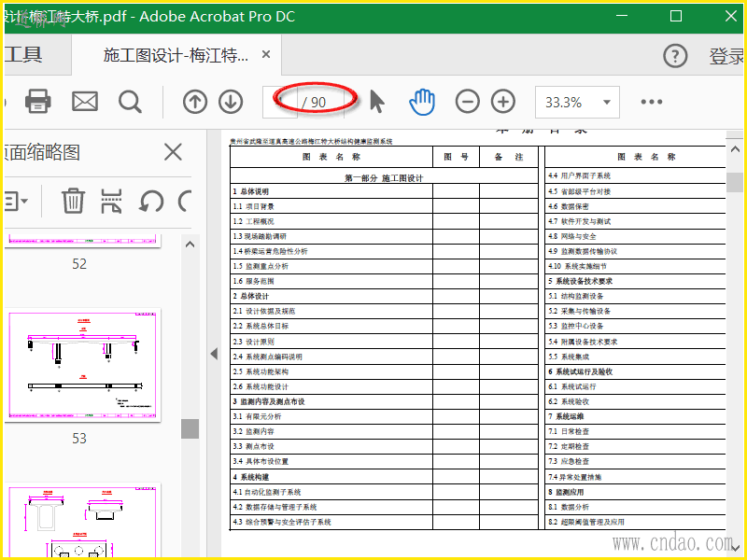Screen dimensions: 747x560
Task: Click the document scrollbar down arrow
Action: point(735,548)
